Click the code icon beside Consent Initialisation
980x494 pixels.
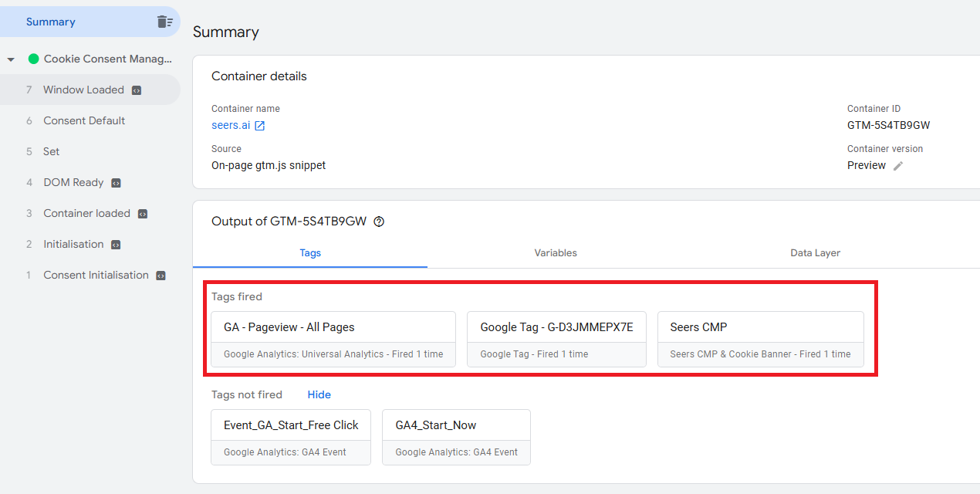161,276
